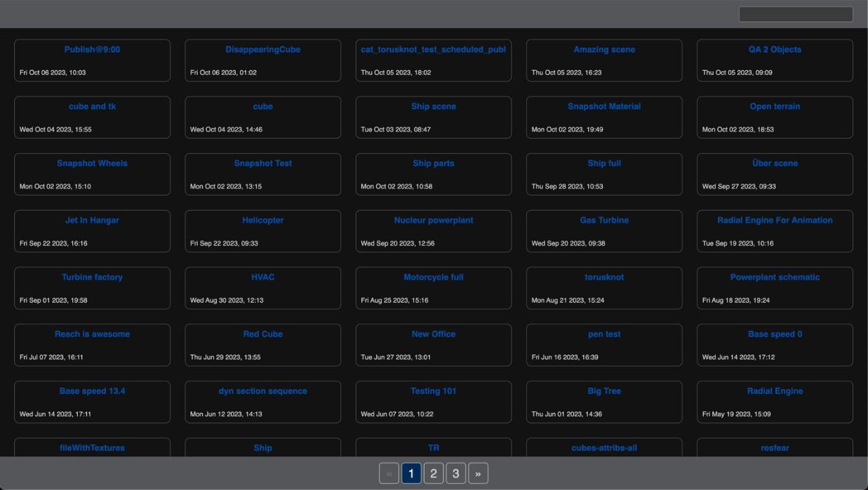868x490 pixels.
Task: Click the date Wed Aug 30 2023, 12:13
Action: tap(227, 300)
